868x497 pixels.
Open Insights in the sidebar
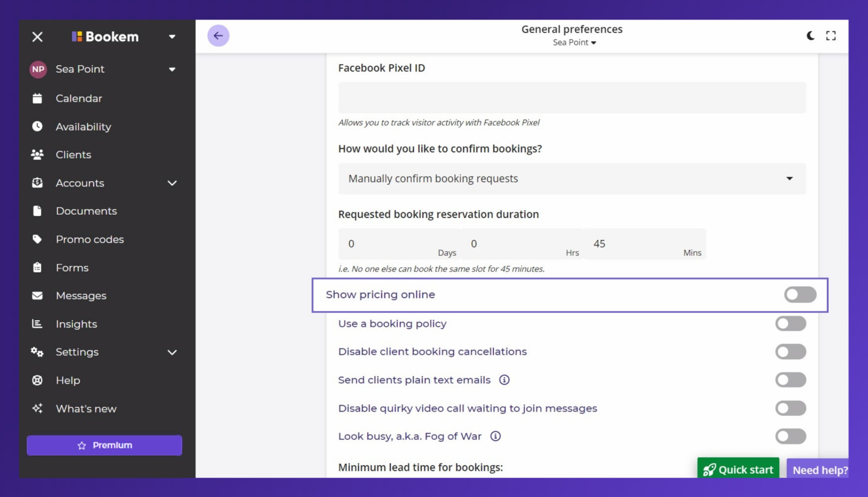point(76,324)
